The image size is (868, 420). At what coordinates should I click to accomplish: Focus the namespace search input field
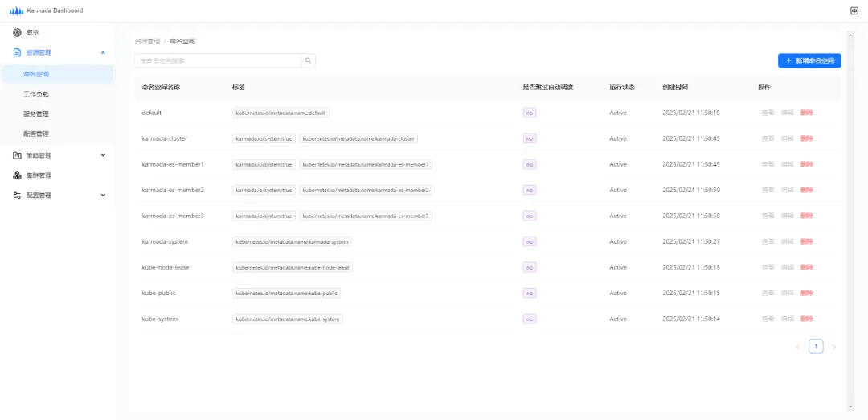click(x=218, y=60)
